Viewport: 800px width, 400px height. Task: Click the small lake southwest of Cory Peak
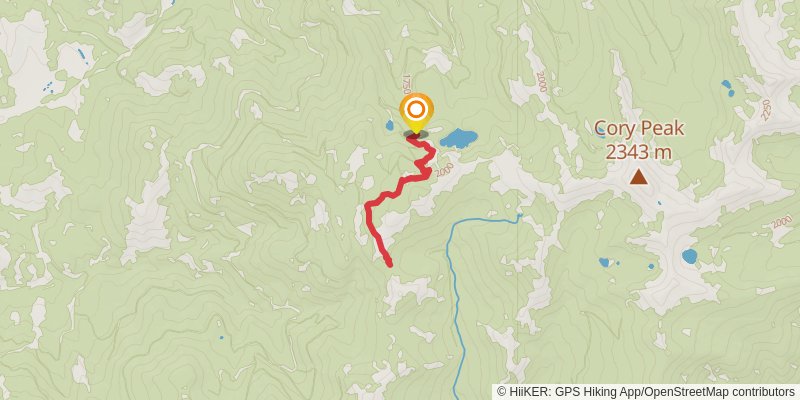pos(604,262)
